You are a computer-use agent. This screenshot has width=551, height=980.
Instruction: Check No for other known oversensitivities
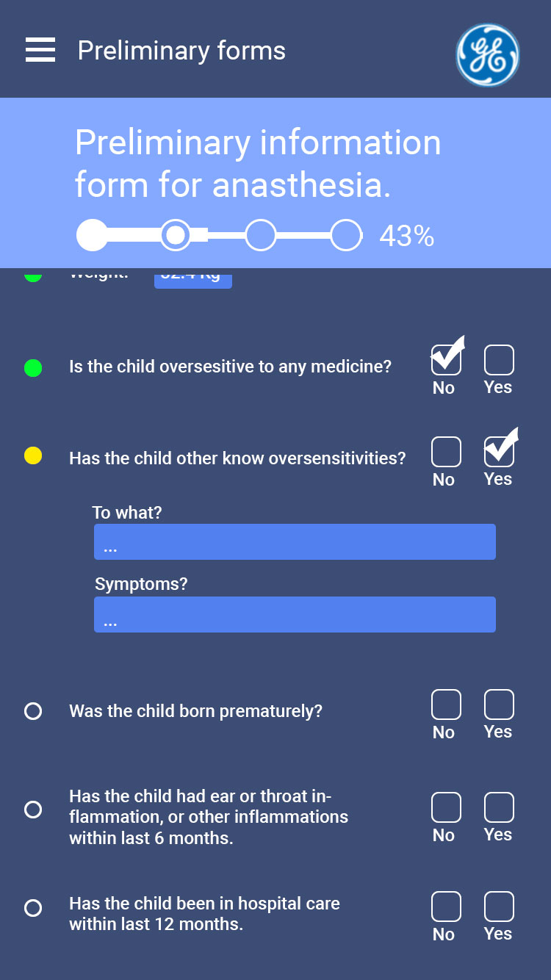pos(446,452)
